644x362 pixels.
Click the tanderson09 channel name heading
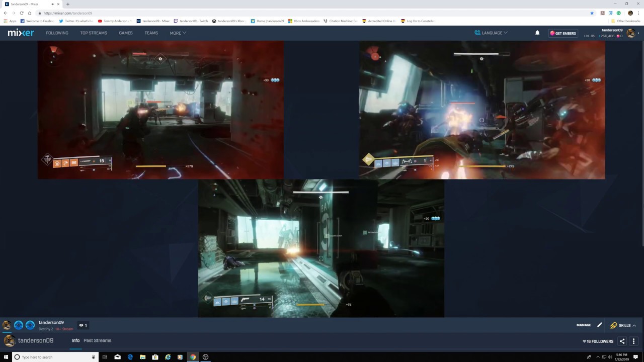(x=36, y=340)
